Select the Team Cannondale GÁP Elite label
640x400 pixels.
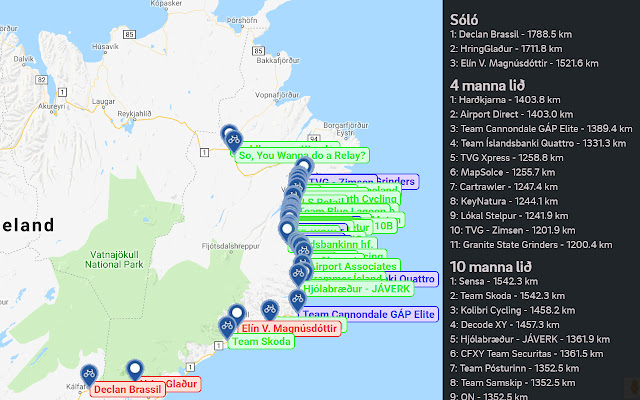(369, 314)
